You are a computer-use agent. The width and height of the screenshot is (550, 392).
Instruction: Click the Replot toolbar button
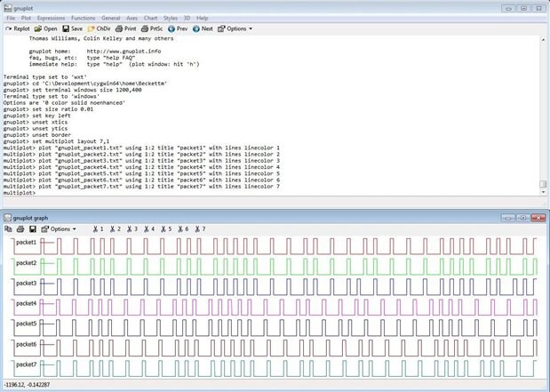pos(17,28)
